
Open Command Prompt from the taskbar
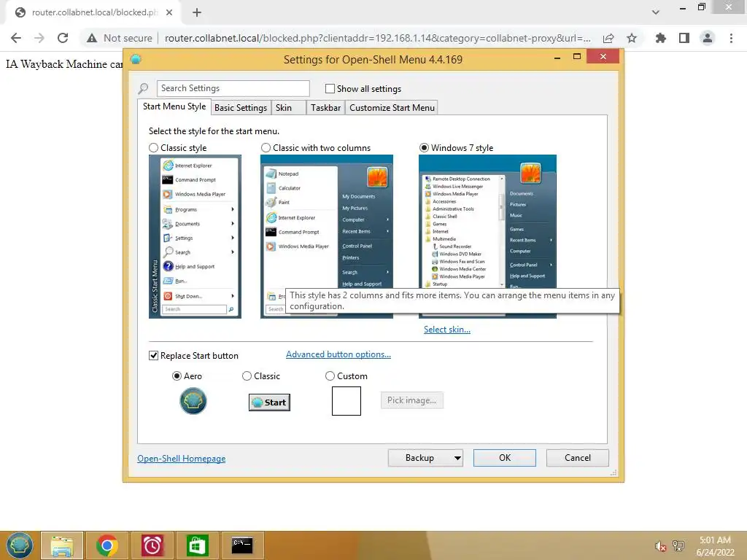(242, 545)
